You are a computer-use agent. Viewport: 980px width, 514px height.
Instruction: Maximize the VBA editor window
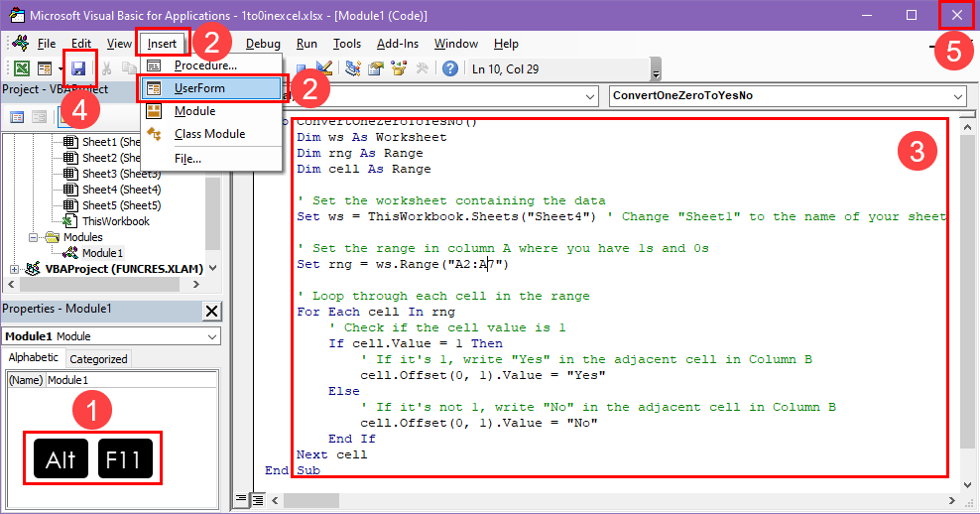pos(912,15)
